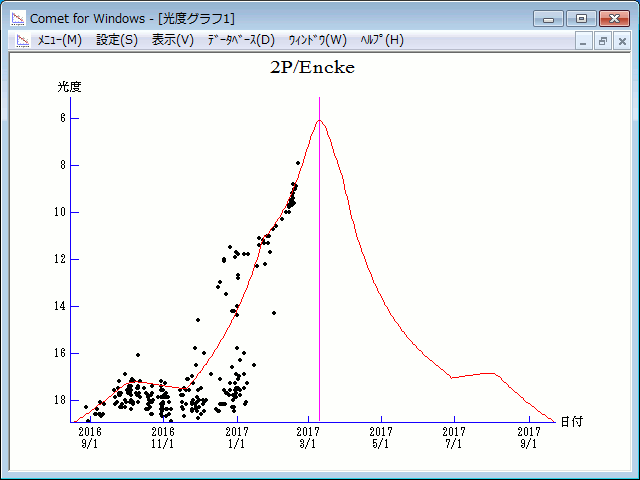
Task: Click the 日付 axis label
Action: pos(571,422)
